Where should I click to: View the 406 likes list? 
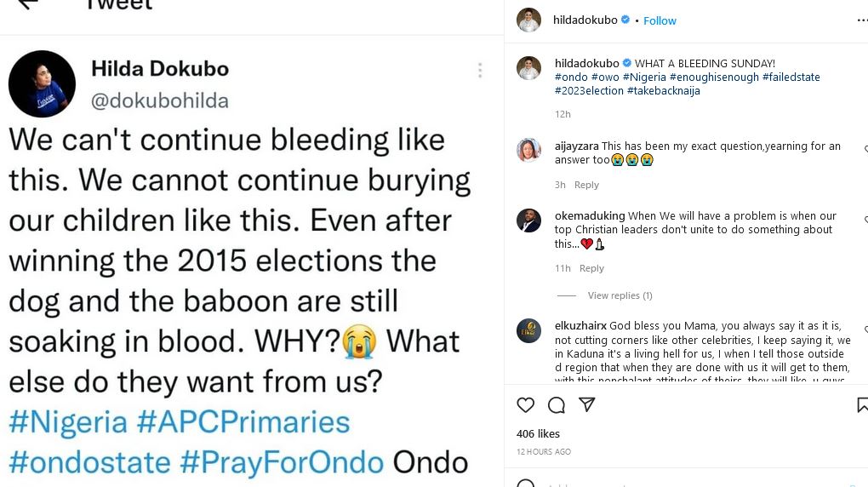(538, 434)
